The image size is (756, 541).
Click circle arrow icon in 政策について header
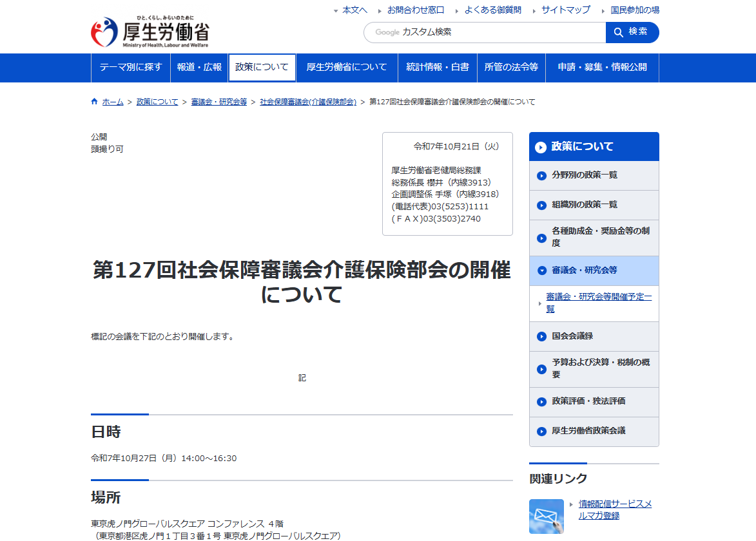(541, 147)
